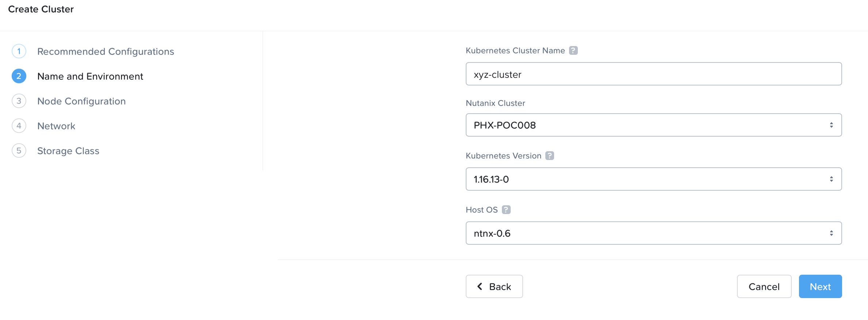Click the step 4 circle icon
868x320 pixels.
tap(19, 126)
